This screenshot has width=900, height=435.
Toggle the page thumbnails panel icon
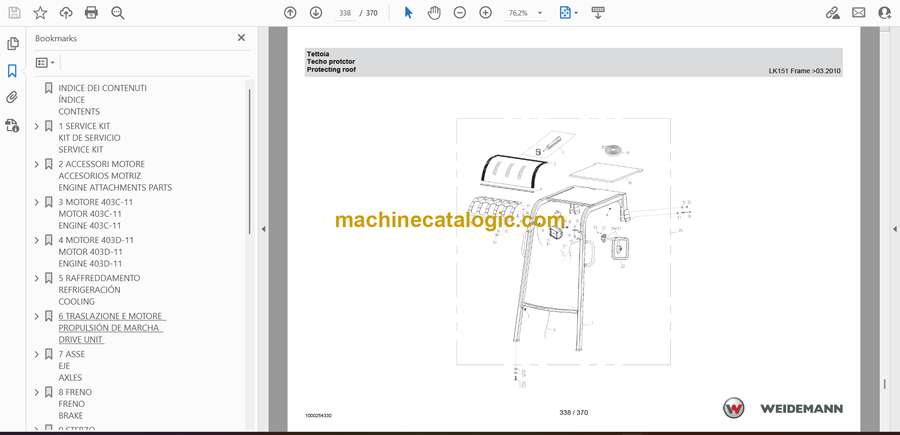pyautogui.click(x=13, y=44)
